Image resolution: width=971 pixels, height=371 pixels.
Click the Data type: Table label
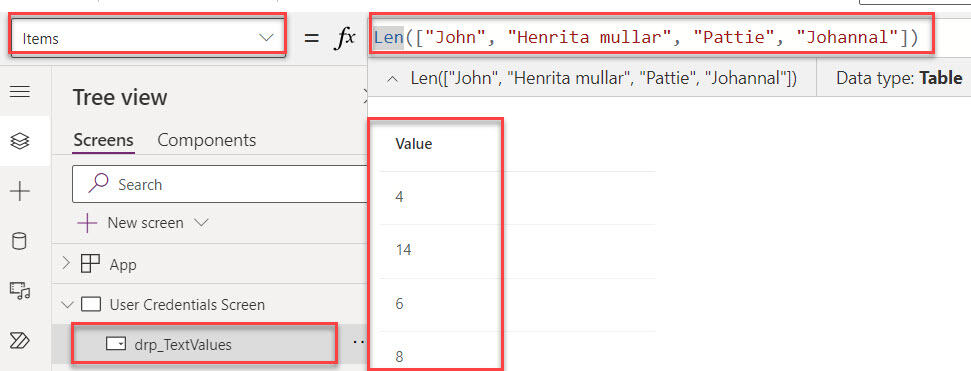899,79
